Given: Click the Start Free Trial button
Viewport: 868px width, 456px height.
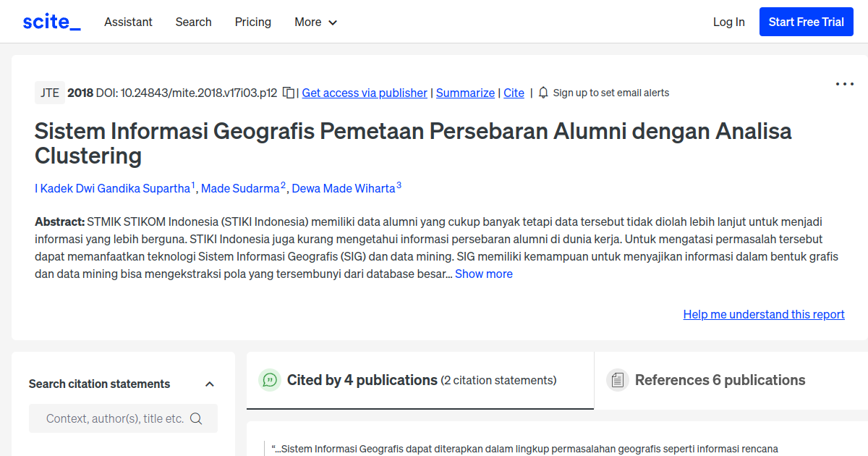Looking at the screenshot, I should pos(806,21).
